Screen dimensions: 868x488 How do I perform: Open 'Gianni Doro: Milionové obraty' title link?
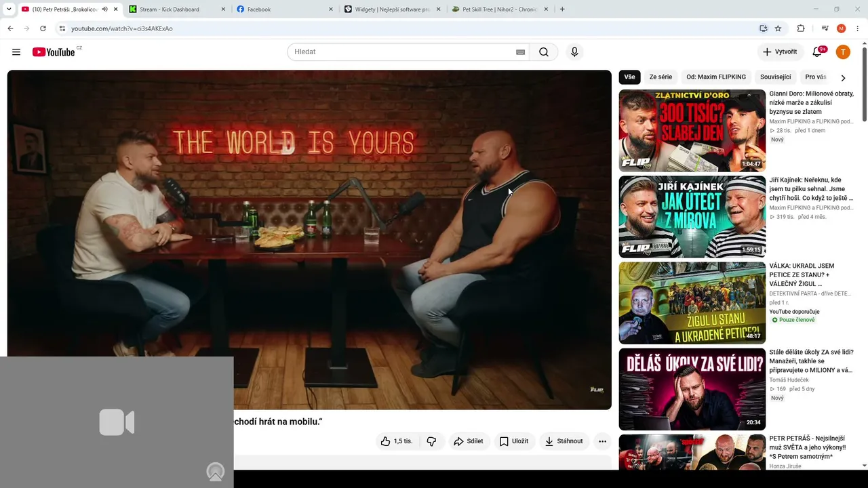coord(811,102)
